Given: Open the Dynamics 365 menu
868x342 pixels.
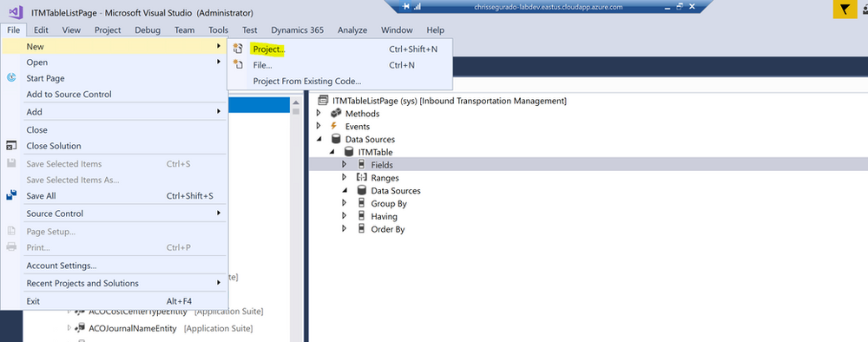Looking at the screenshot, I should (297, 30).
